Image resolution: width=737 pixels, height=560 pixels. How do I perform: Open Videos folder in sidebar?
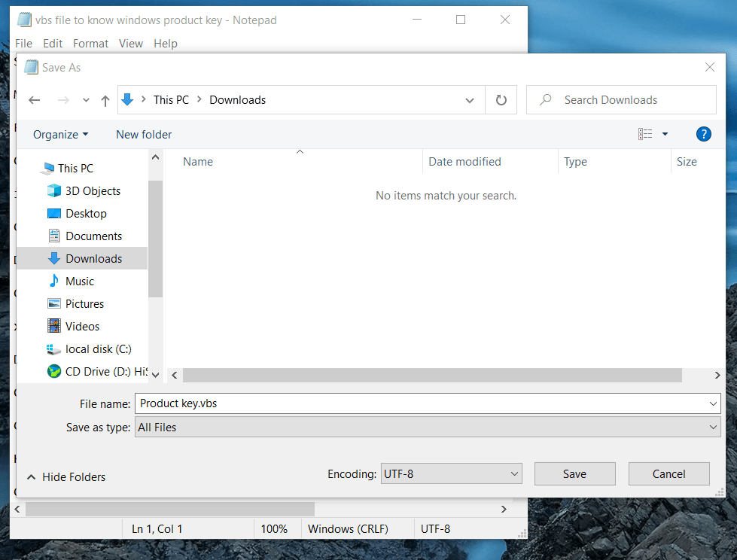[82, 326]
